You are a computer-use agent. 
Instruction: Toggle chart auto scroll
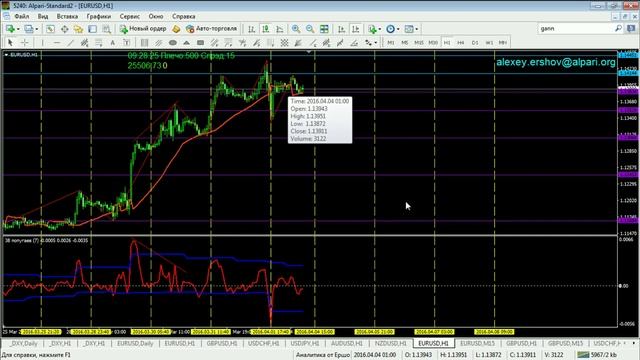(x=341, y=29)
